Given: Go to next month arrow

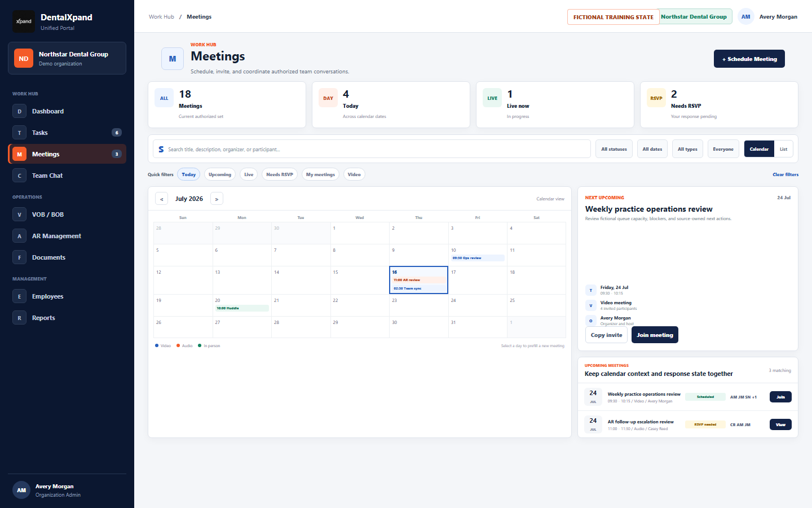Looking at the screenshot, I should pyautogui.click(x=217, y=199).
